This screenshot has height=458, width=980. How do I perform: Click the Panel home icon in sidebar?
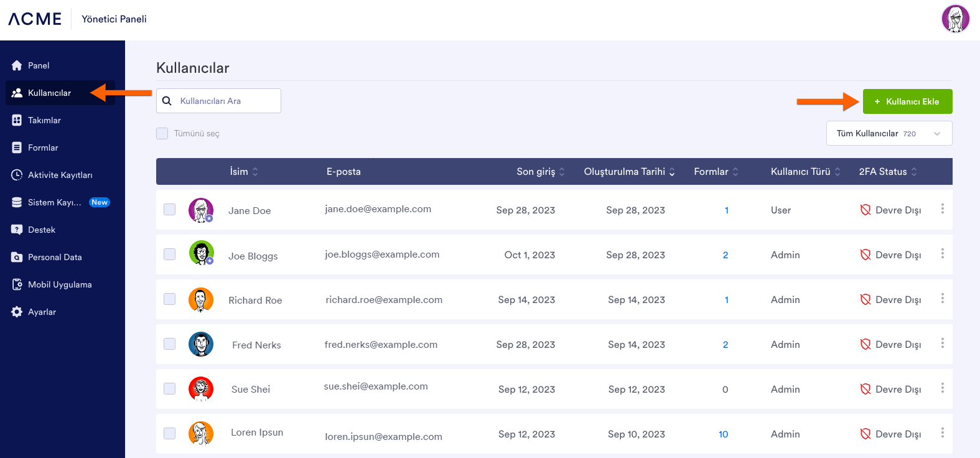[x=17, y=65]
